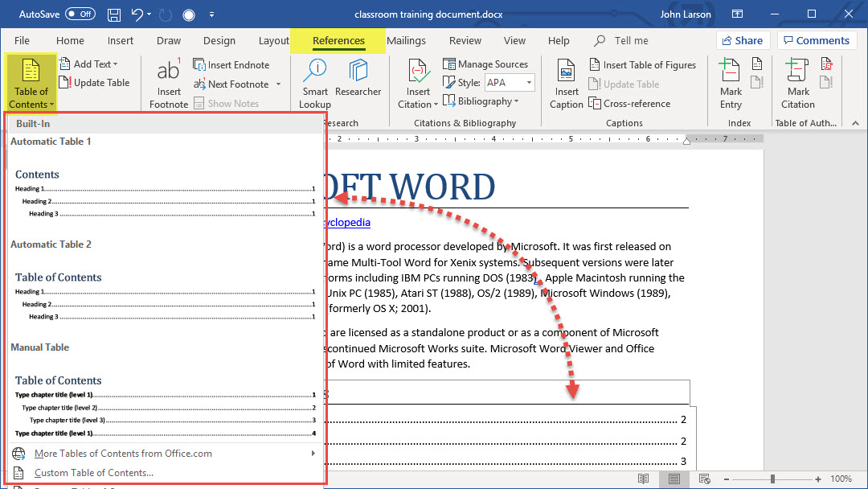Click the Mark Citation icon
The image size is (868, 489).
[x=797, y=84]
